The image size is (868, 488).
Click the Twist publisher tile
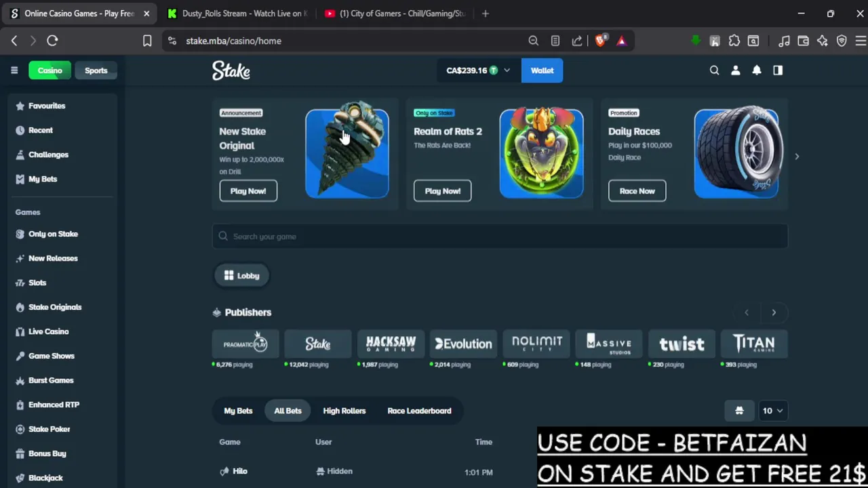click(x=682, y=344)
